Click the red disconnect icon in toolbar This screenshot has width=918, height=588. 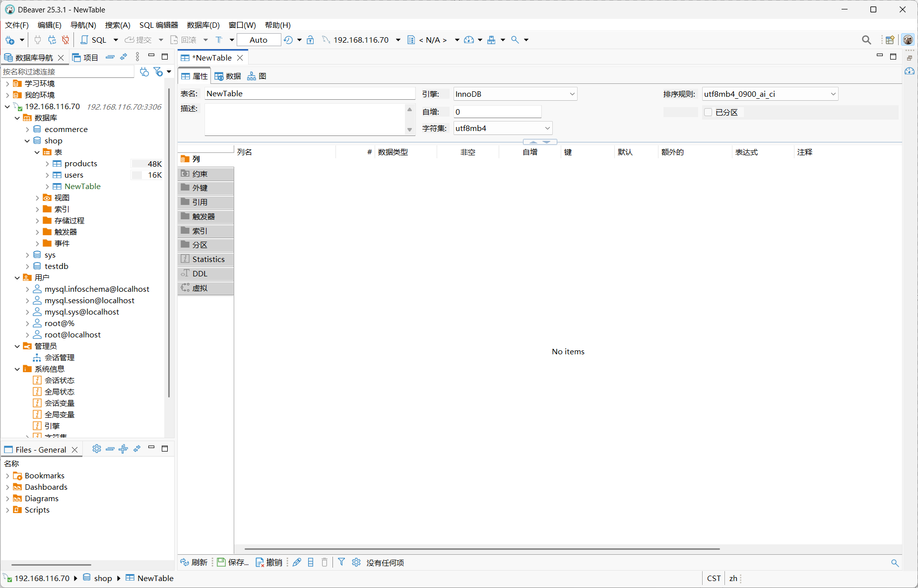click(66, 40)
